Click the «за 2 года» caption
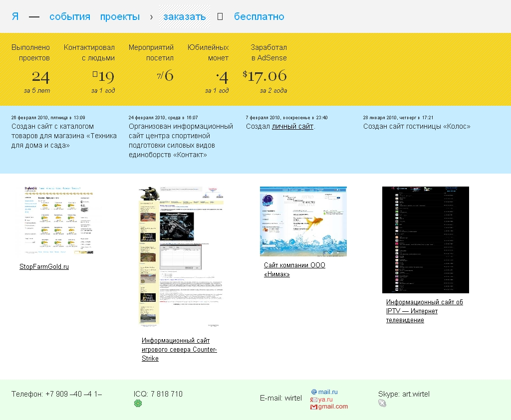This screenshot has width=511, height=420. (273, 91)
